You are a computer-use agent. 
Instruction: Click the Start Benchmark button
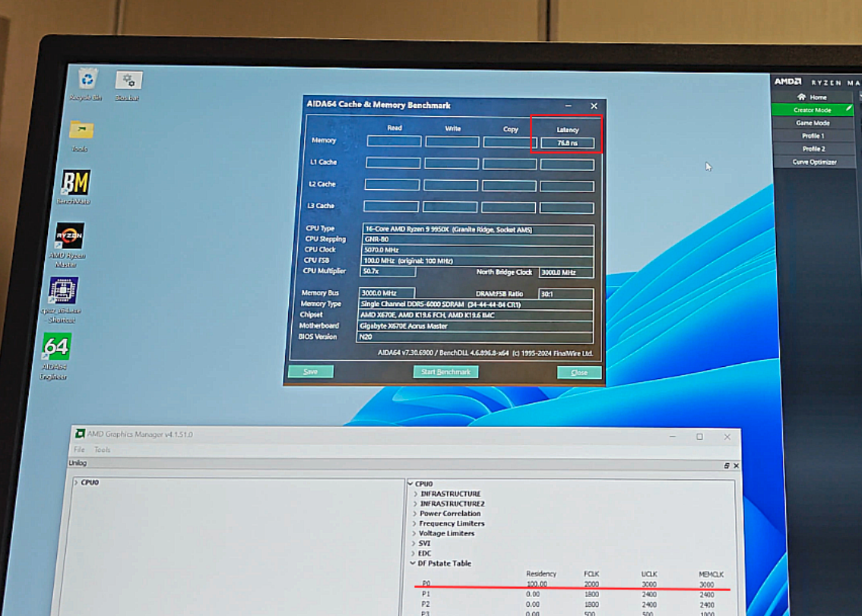pos(445,372)
